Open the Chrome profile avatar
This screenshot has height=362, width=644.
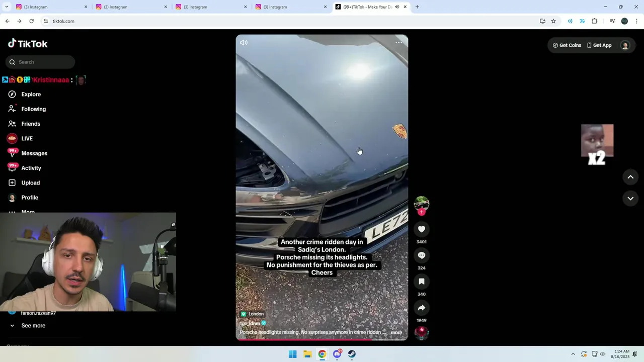624,21
